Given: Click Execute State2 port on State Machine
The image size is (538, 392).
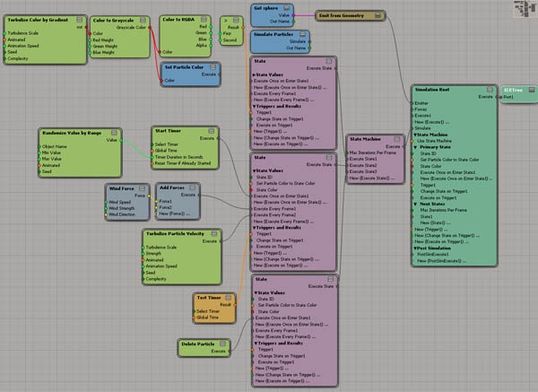Looking at the screenshot, I should (347, 165).
